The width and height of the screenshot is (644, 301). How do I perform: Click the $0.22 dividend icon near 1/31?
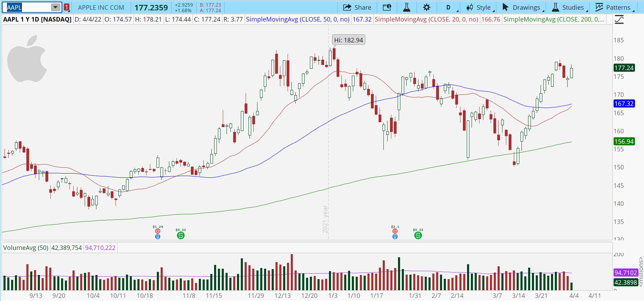click(x=418, y=235)
